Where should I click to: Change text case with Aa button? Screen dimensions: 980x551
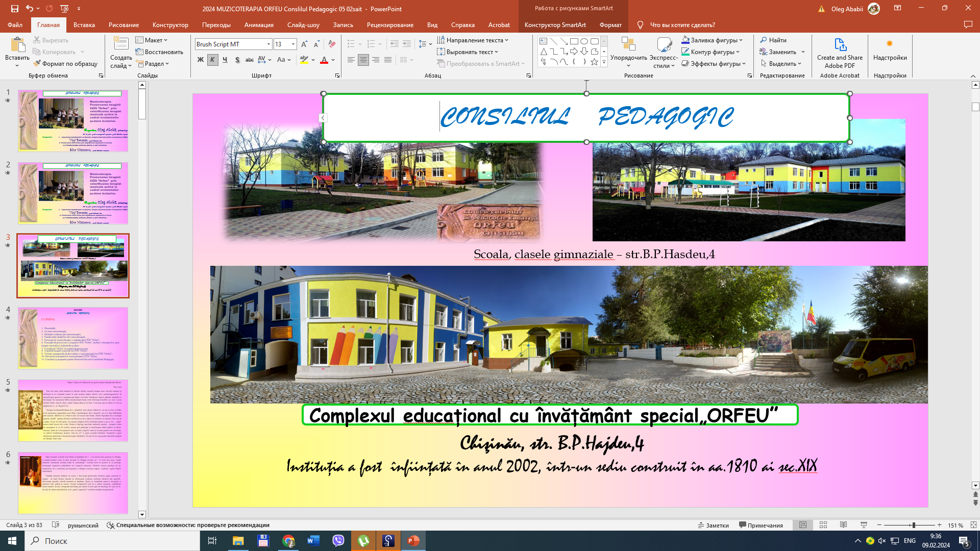[x=283, y=60]
